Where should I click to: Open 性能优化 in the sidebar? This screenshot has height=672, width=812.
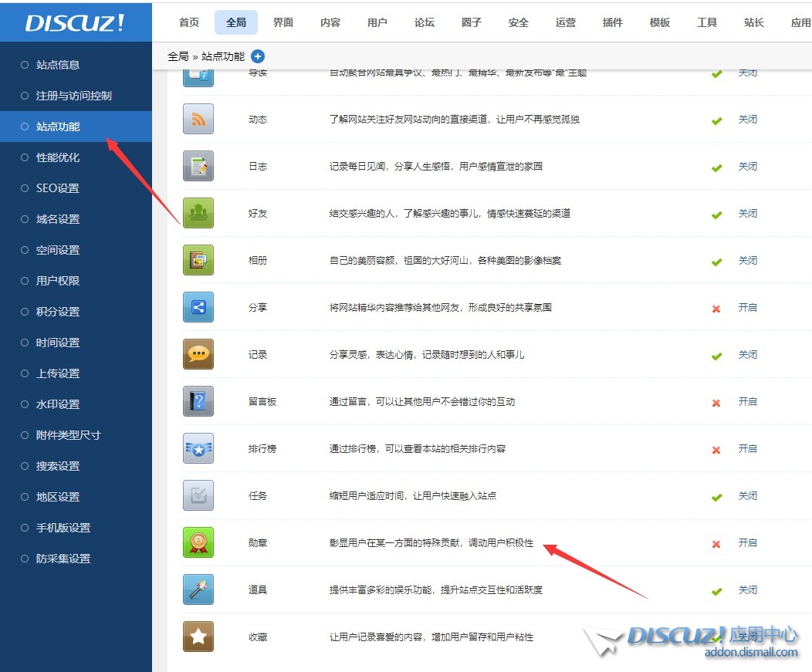58,157
